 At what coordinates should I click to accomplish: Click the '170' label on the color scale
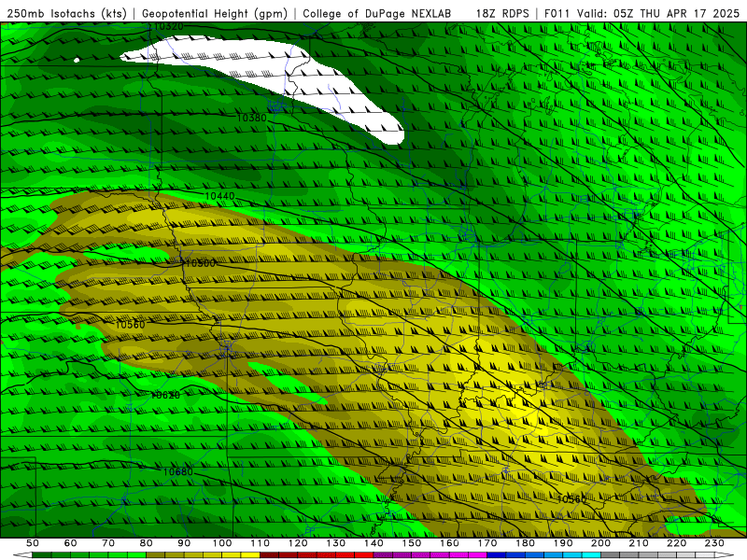click(x=487, y=543)
